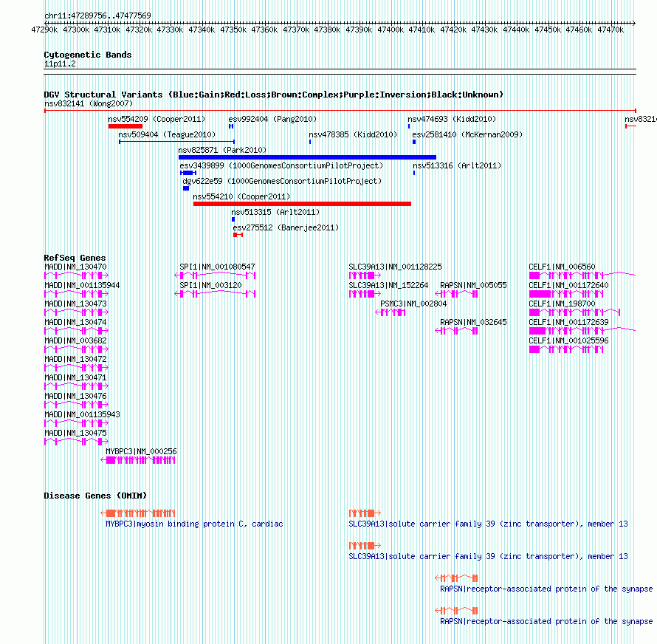Select the RAPSN|NM_005055 gene model glyph
This screenshot has width=657, height=644.
(x=456, y=294)
